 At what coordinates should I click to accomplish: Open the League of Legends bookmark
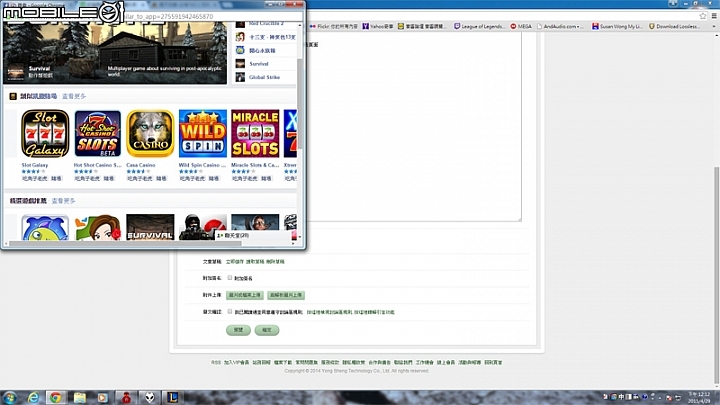(x=479, y=27)
